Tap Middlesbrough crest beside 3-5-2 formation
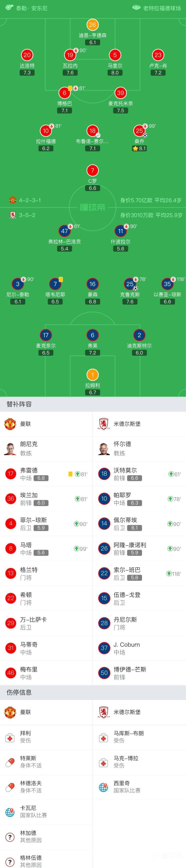This screenshot has height=868, width=186. [x=12, y=215]
